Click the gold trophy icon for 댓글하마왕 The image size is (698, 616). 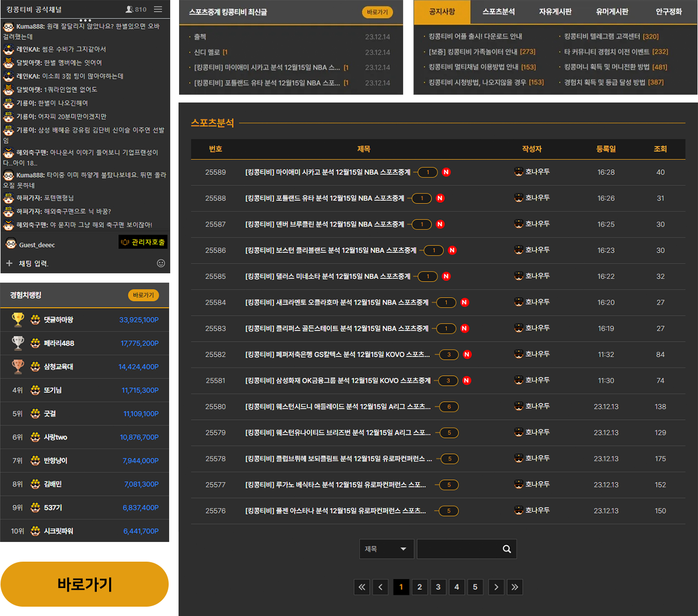tap(18, 320)
